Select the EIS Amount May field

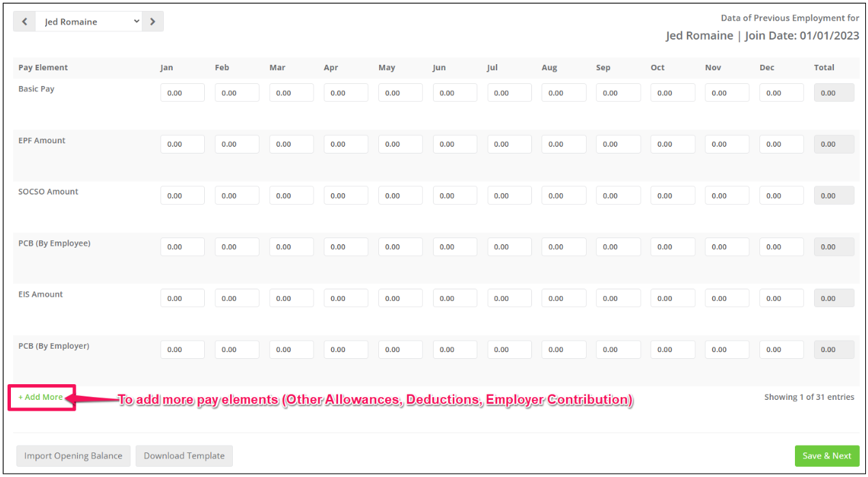400,298
